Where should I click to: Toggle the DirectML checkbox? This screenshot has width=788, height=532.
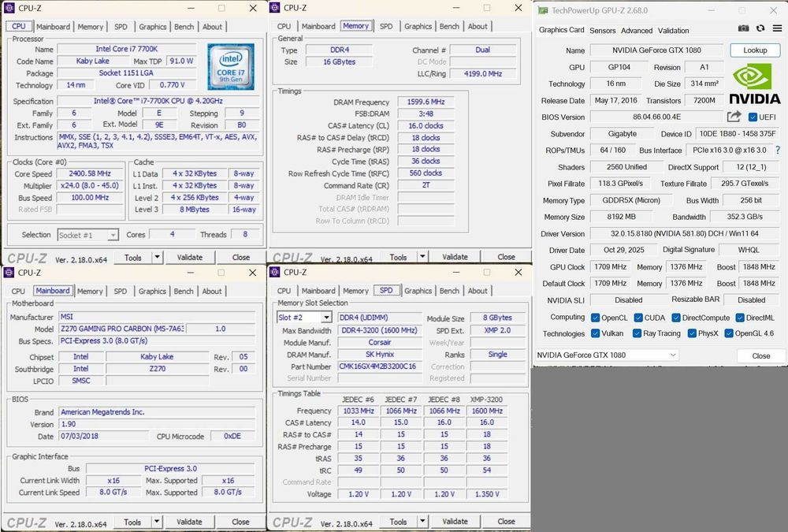pyautogui.click(x=740, y=318)
